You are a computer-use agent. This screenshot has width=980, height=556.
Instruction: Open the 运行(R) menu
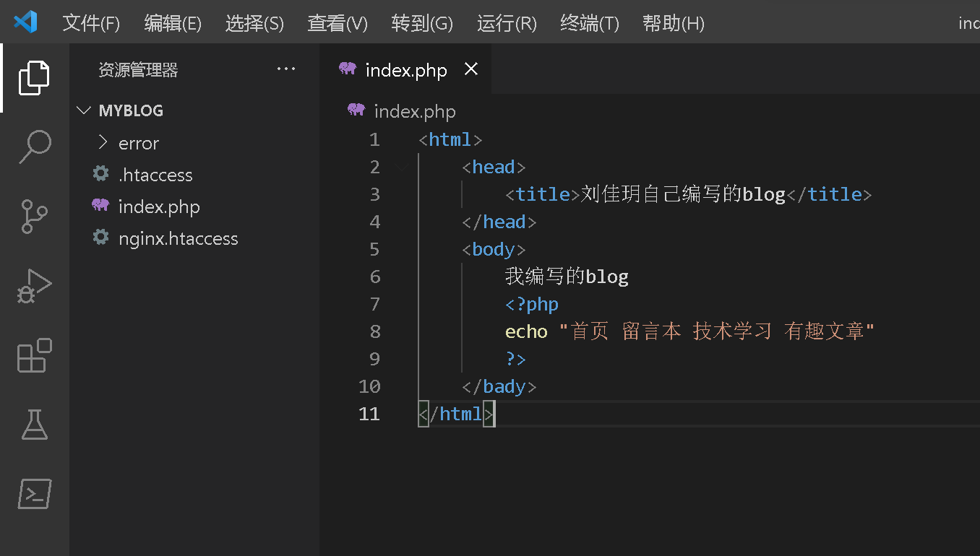click(507, 23)
